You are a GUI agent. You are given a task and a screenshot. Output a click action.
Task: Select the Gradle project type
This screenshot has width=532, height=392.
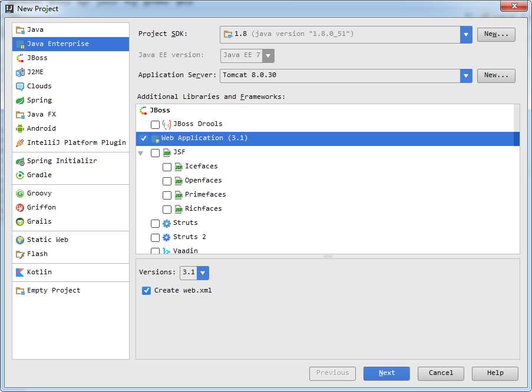coord(71,175)
